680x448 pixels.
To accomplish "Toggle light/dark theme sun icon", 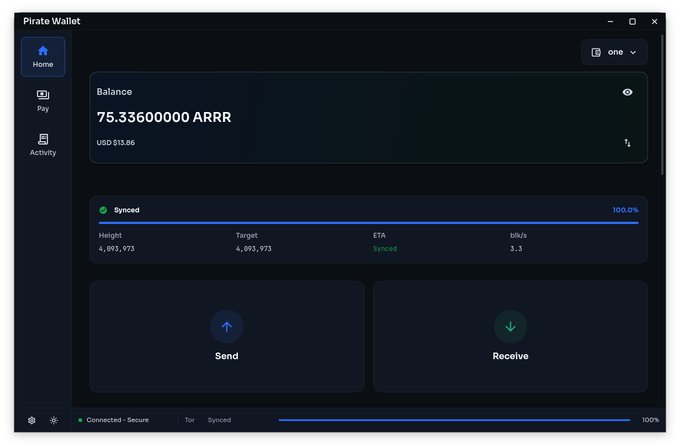I will (54, 420).
